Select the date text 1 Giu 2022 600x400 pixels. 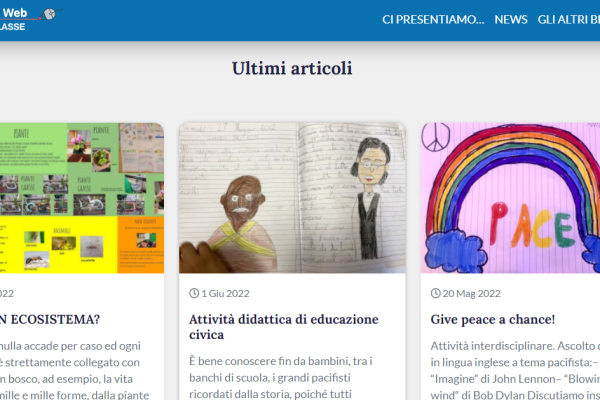coord(225,294)
